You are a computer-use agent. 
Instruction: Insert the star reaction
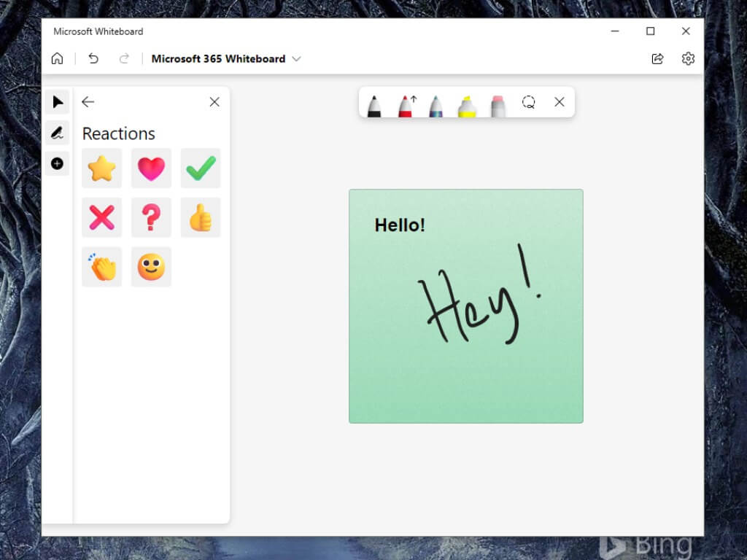[x=102, y=168]
